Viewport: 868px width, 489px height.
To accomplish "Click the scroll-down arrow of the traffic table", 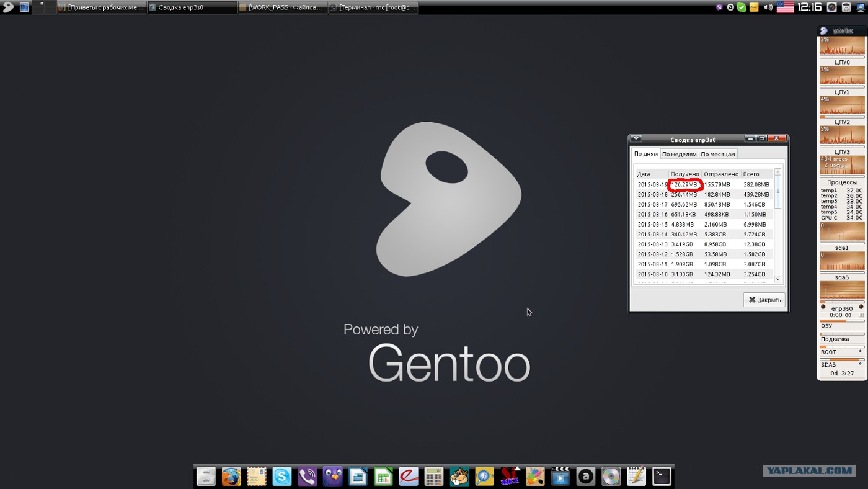I will [x=777, y=279].
